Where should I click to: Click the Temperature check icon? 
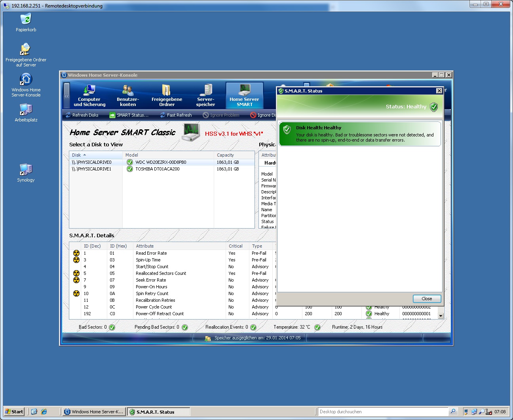[317, 327]
